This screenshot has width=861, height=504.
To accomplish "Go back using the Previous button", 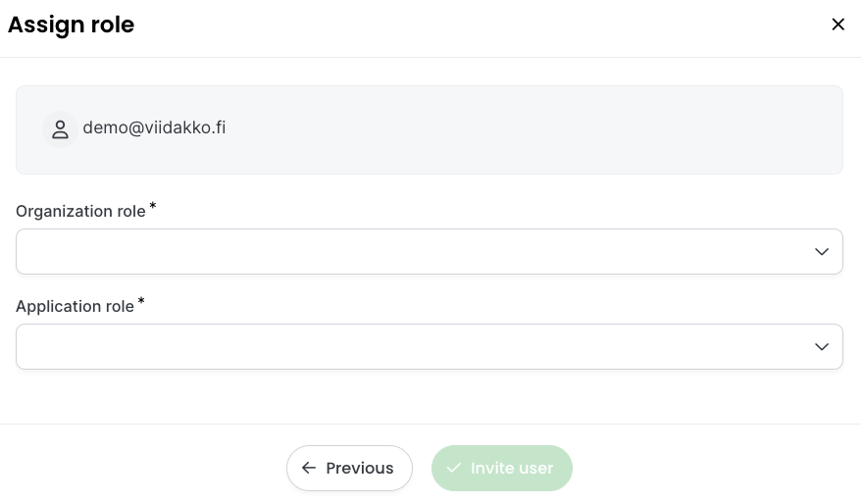I will tap(349, 468).
